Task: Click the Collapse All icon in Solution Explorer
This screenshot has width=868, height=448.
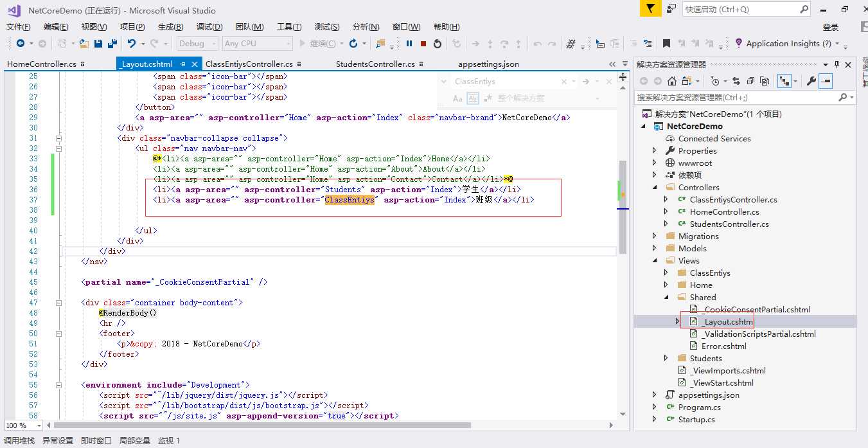Action: pyautogui.click(x=750, y=81)
